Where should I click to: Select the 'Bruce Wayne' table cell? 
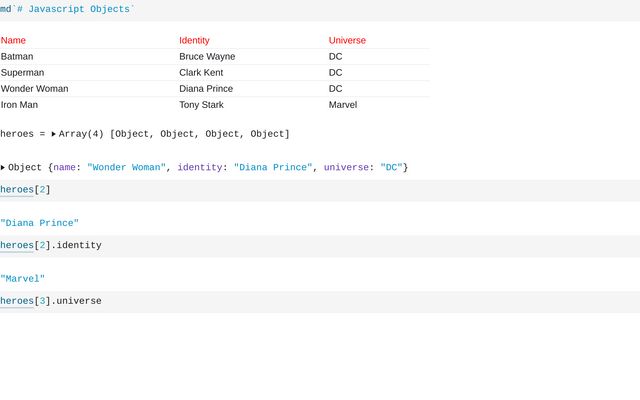point(207,56)
